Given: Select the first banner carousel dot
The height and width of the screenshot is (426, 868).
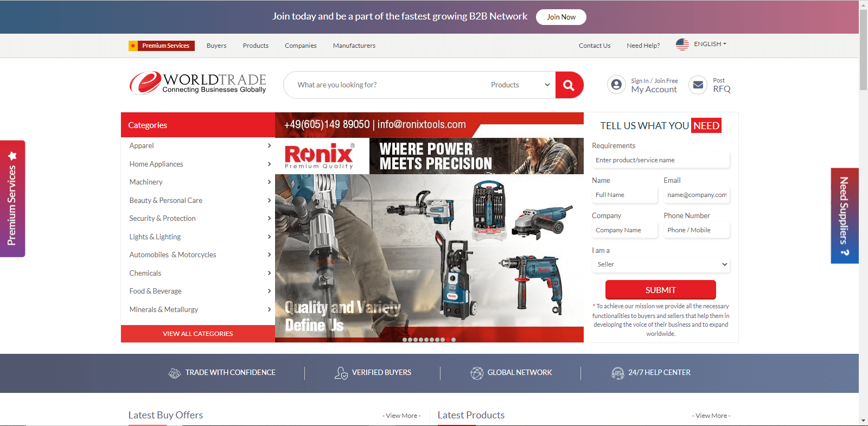Looking at the screenshot, I should click(x=405, y=340).
